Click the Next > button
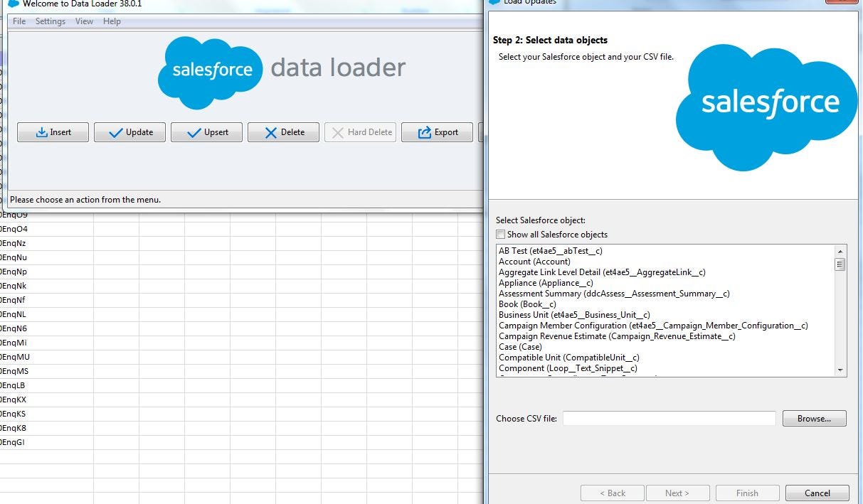 677,493
